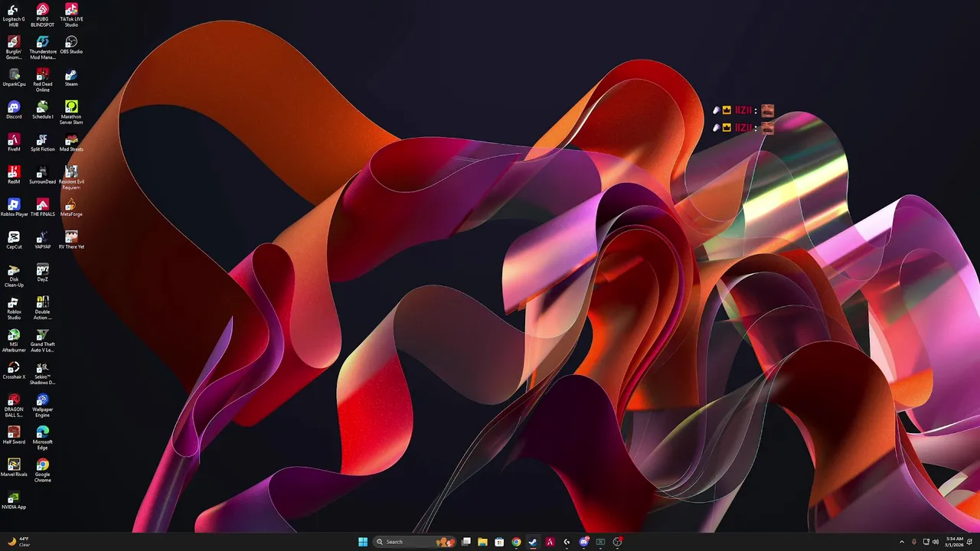Expand the hidden system tray icons chevron

coord(901,542)
